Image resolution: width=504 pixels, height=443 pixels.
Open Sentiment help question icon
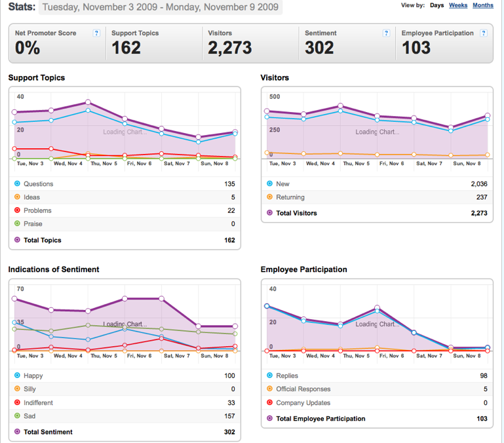pyautogui.click(x=386, y=33)
